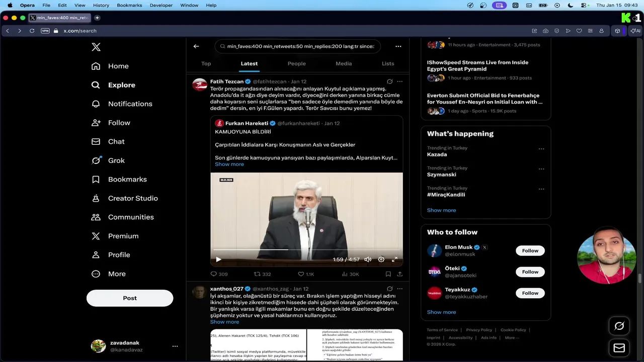Show more of xanthos_027 post text
The height and width of the screenshot is (362, 644).
224,322
